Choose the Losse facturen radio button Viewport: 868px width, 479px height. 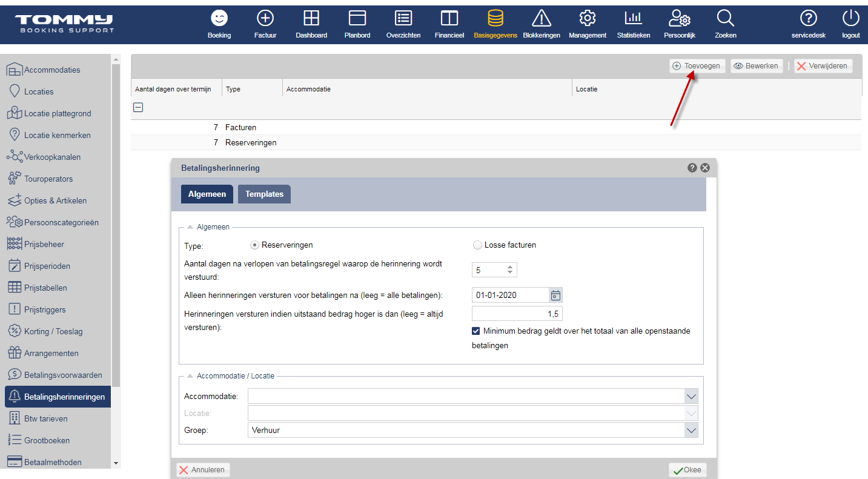tap(477, 245)
